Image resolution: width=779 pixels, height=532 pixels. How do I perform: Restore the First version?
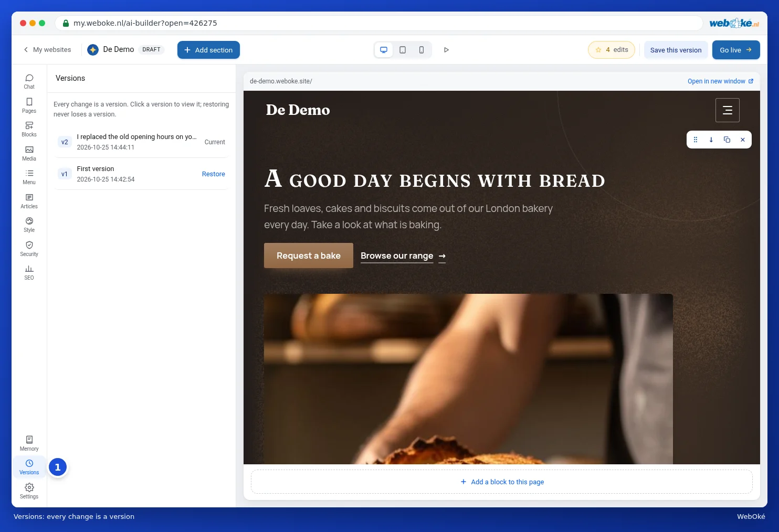tap(214, 174)
